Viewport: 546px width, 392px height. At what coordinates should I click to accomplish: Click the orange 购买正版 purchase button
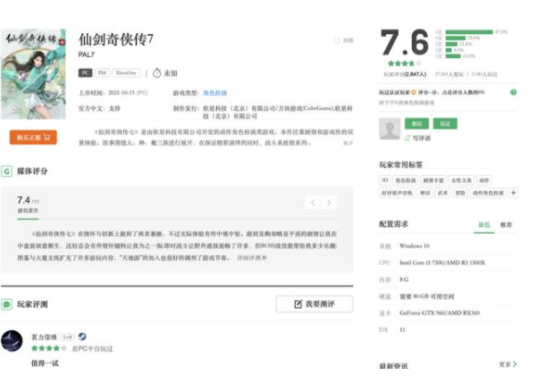[33, 138]
